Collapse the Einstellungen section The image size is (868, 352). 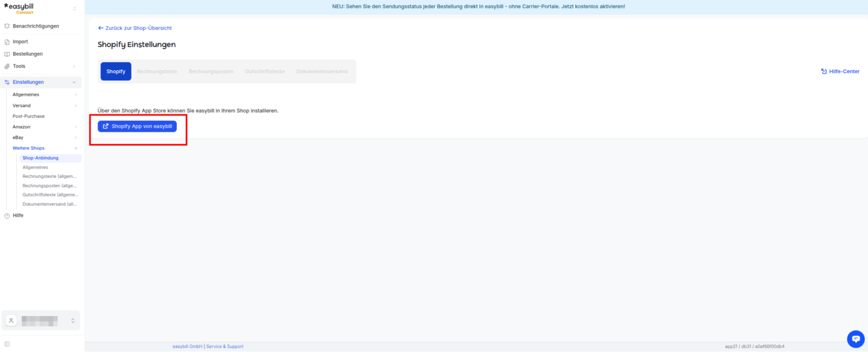tap(74, 82)
